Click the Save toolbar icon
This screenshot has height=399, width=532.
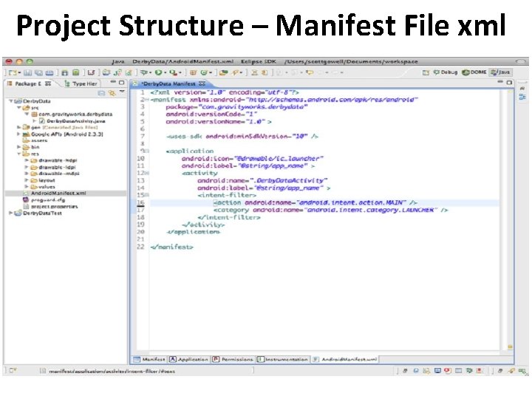27,72
